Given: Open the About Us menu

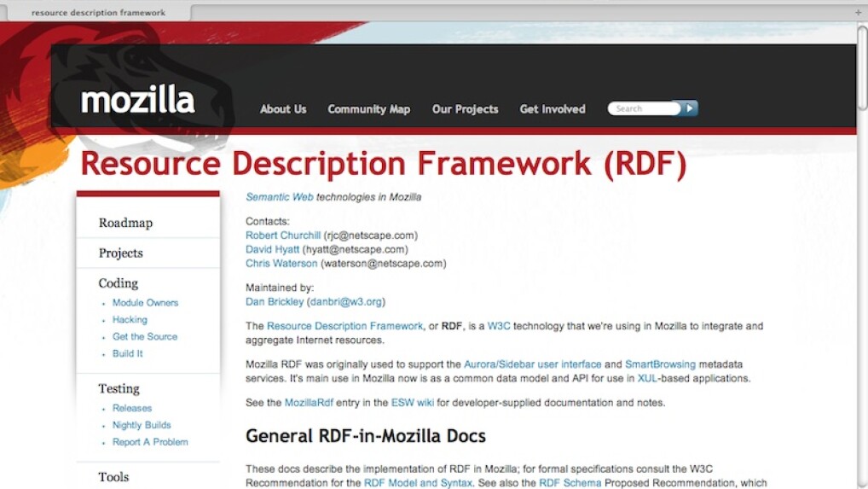Looking at the screenshot, I should click(x=283, y=109).
